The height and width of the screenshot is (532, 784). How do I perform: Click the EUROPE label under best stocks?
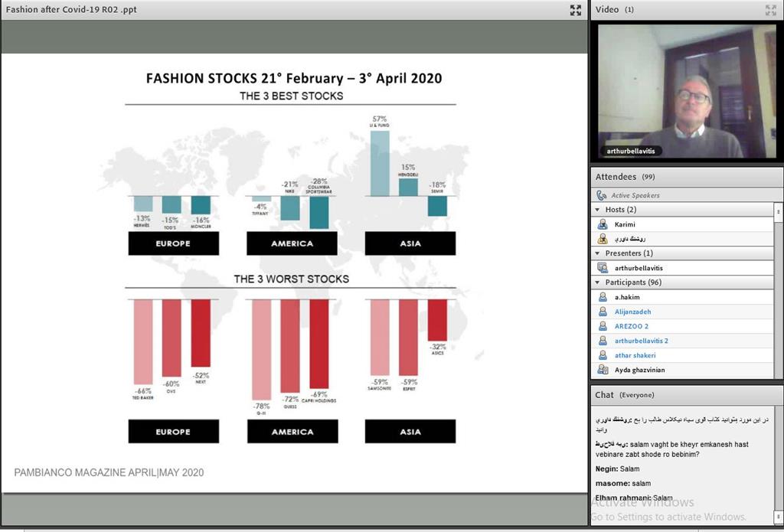(174, 243)
